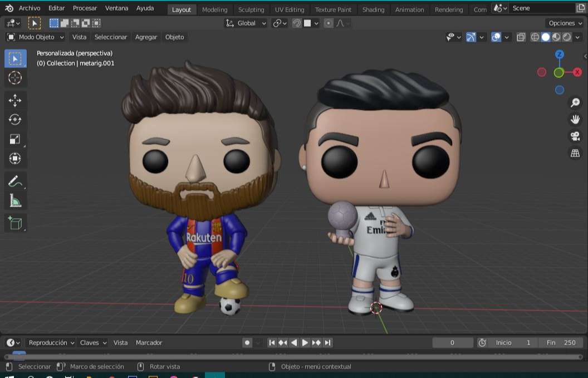This screenshot has height=378, width=588.
Task: Click the pan view hand icon
Action: point(575,120)
